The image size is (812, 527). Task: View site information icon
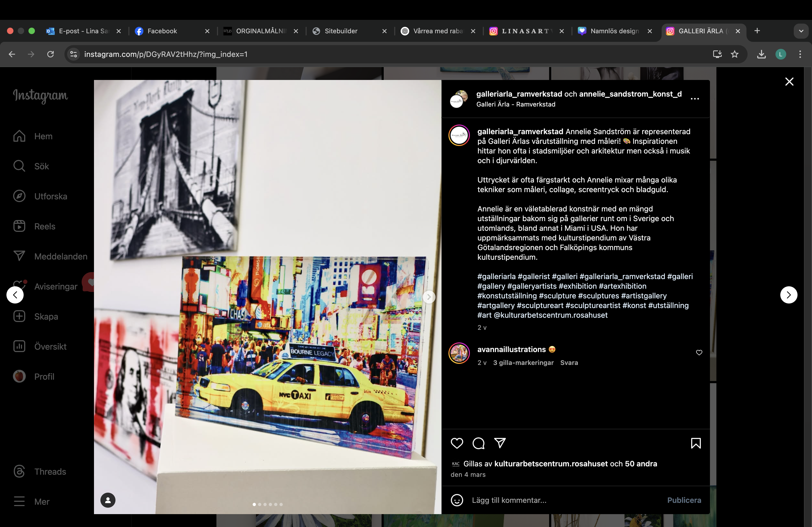(x=73, y=54)
